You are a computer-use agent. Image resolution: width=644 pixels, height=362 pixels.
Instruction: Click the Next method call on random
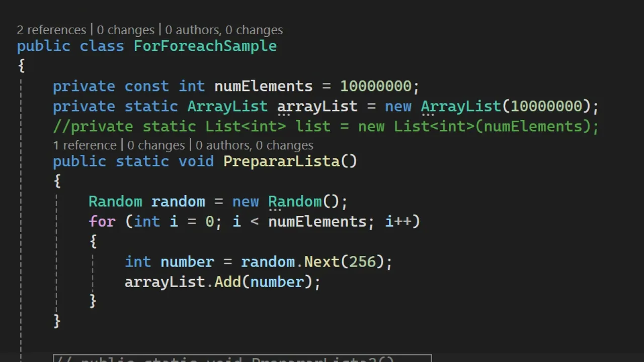[322, 262]
